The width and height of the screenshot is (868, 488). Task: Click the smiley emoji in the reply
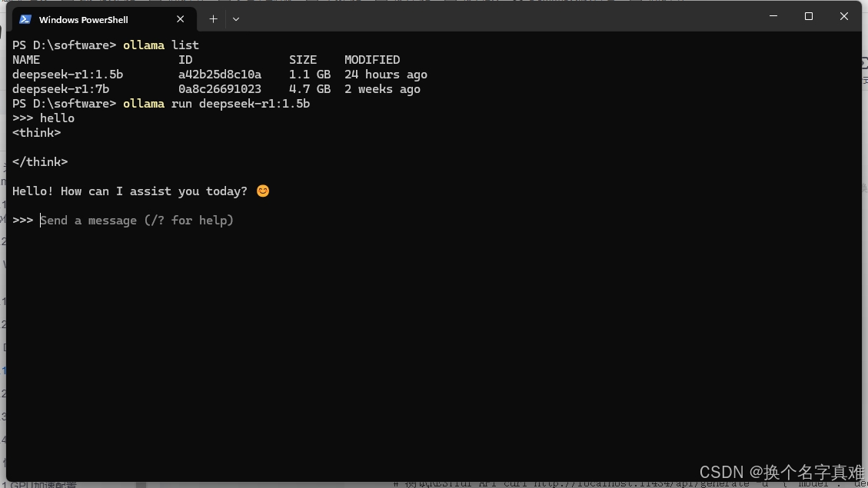point(263,191)
